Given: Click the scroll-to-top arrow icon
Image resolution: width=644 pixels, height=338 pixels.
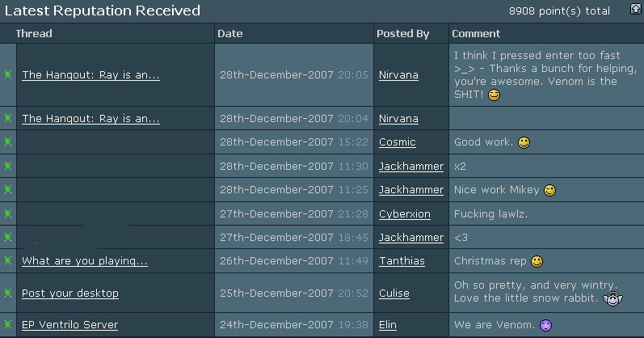Looking at the screenshot, I should [636, 9].
